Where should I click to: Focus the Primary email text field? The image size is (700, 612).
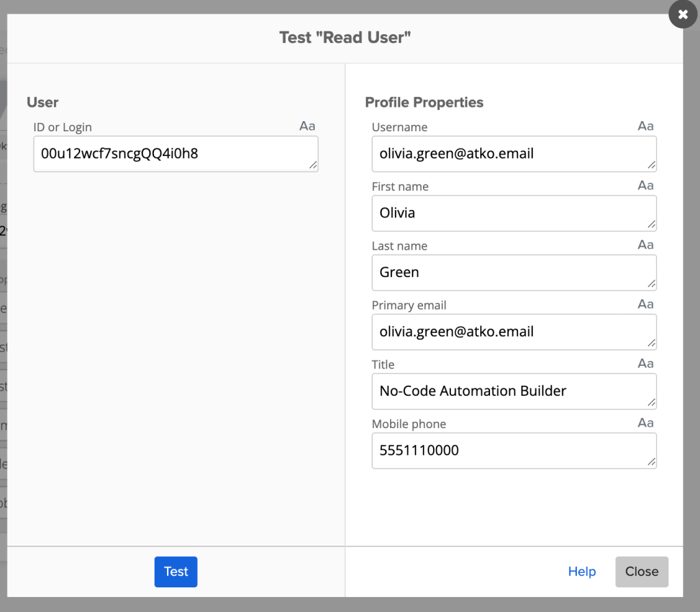click(x=513, y=332)
